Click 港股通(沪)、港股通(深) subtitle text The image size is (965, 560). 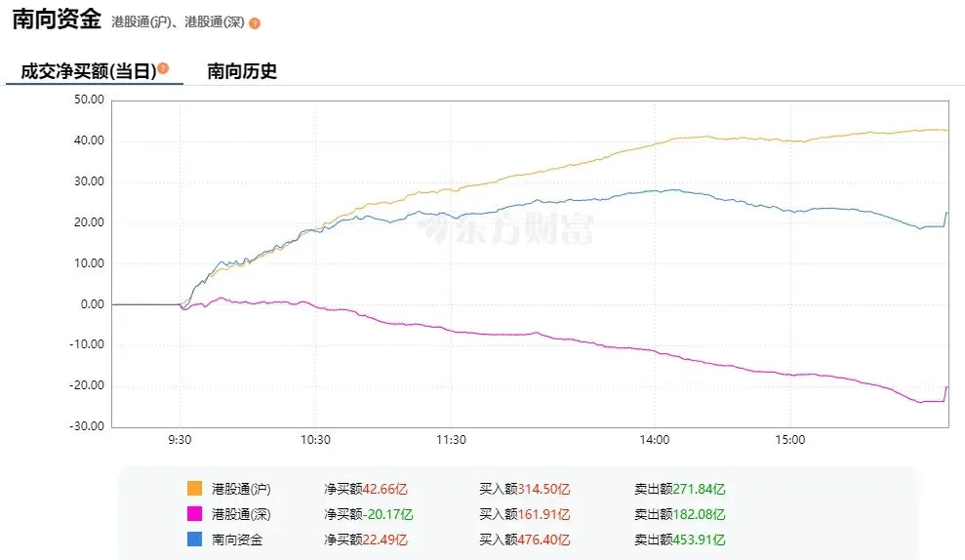click(179, 22)
